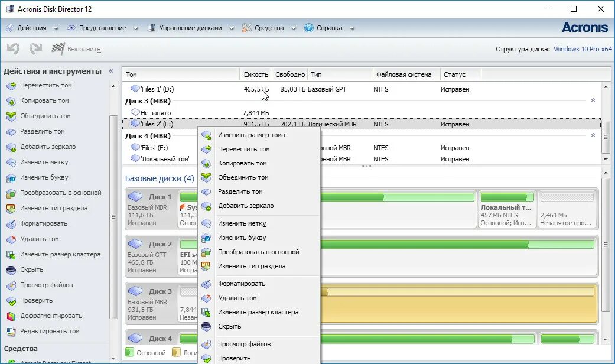Click Copy volume icon in left sidebar
Image resolution: width=615 pixels, height=364 pixels.
11,101
